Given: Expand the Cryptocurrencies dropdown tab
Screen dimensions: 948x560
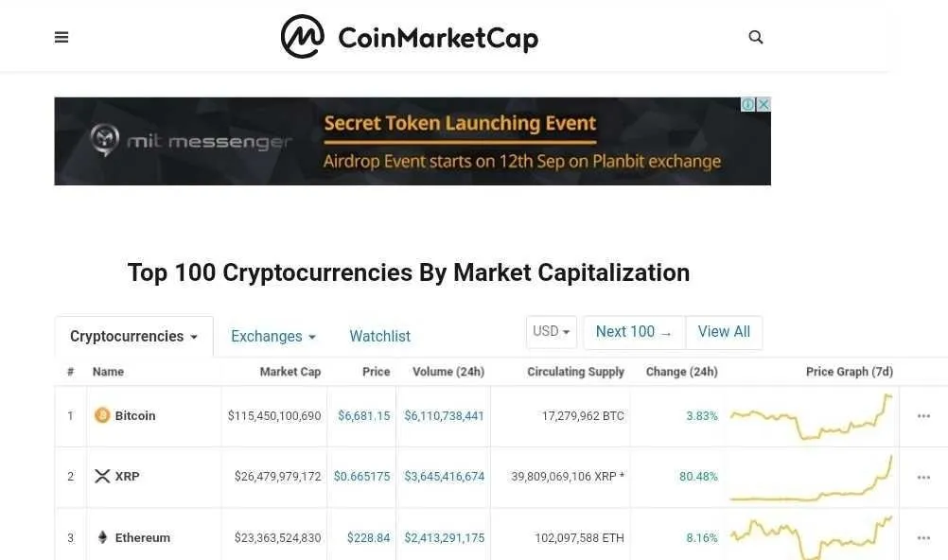Looking at the screenshot, I should (x=133, y=336).
